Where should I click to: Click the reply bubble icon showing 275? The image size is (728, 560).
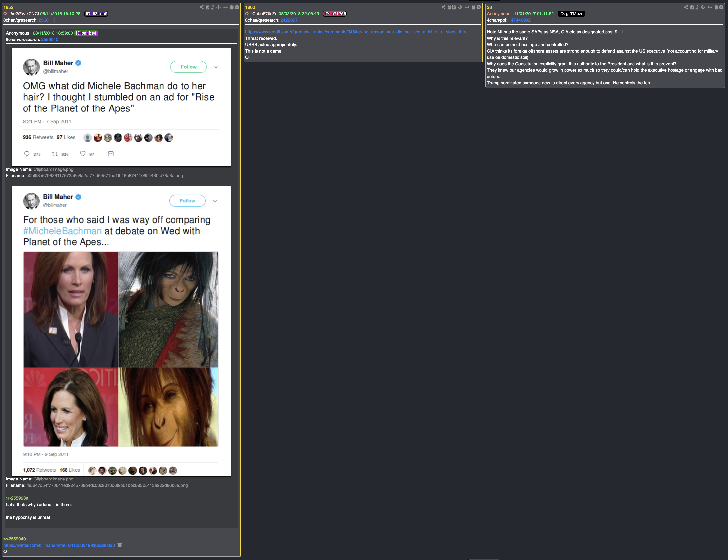27,154
